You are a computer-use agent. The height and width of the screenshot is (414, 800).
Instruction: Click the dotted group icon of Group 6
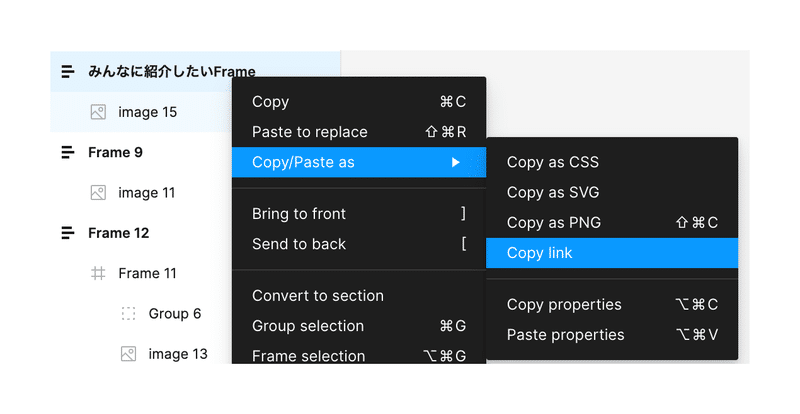pos(129,313)
